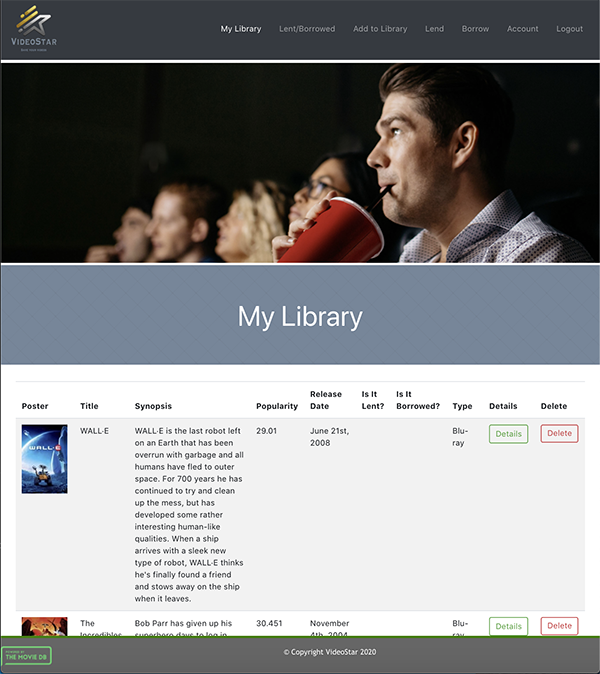Click the Blu-ray type for WALL-E
Screen dimensions: 600x674
[x=460, y=437]
